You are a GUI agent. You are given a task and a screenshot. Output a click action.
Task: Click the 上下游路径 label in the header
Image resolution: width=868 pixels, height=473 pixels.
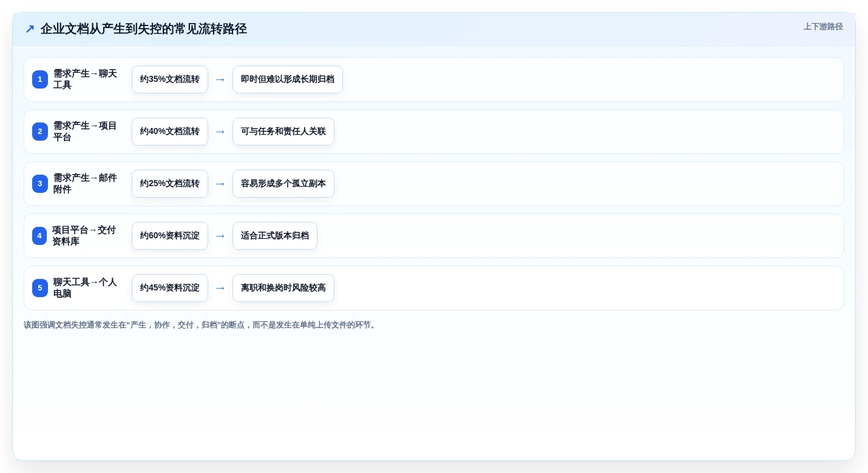823,27
